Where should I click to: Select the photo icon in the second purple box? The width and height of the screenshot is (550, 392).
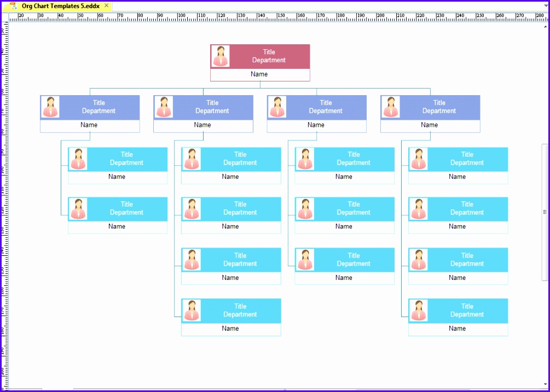tap(164, 107)
